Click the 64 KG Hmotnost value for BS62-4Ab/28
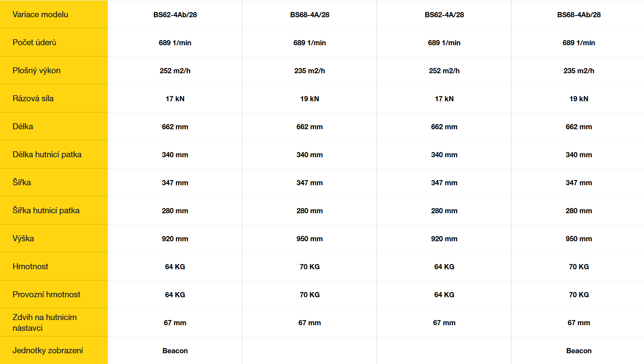Viewport: 644px width, 364px height. click(x=175, y=267)
